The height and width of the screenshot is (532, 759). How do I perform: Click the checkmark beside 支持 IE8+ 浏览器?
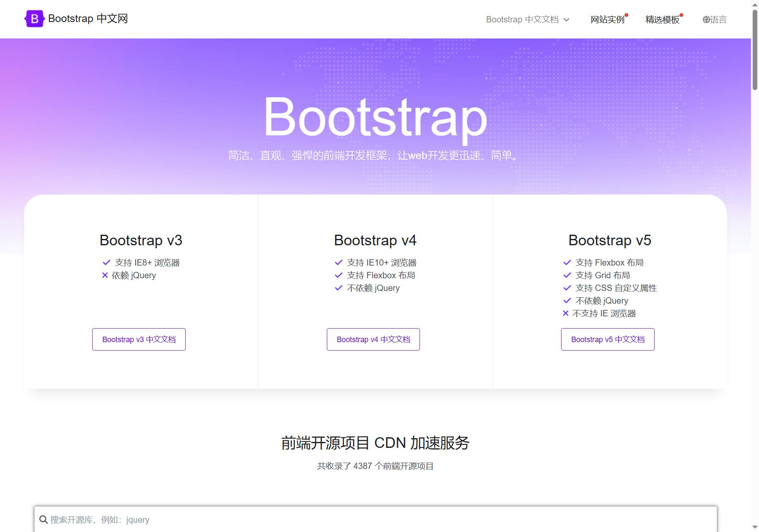point(106,263)
